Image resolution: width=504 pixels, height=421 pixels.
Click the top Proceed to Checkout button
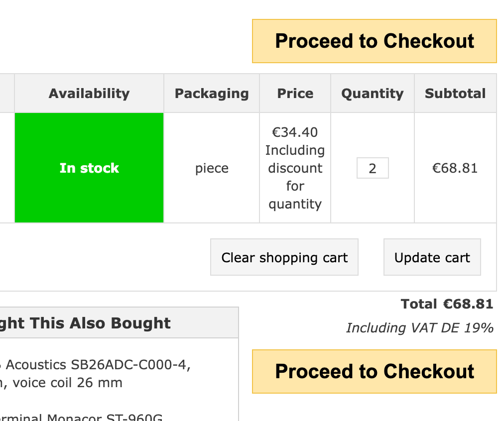[x=375, y=41]
